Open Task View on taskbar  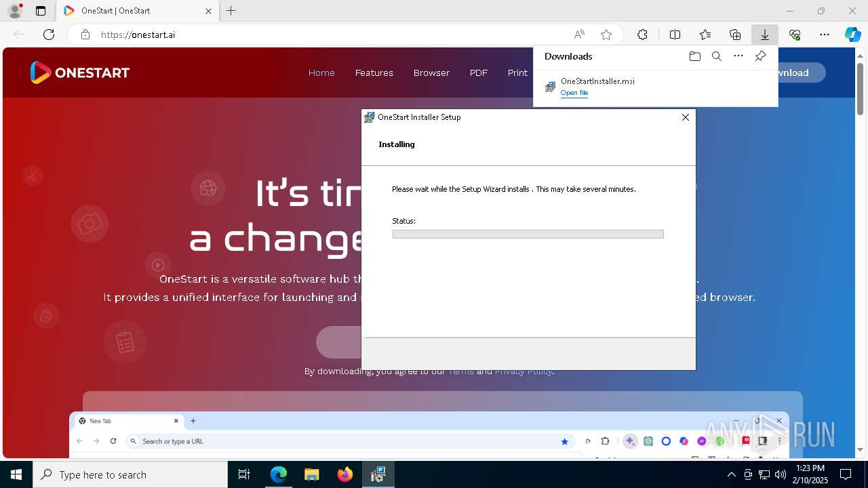point(245,474)
